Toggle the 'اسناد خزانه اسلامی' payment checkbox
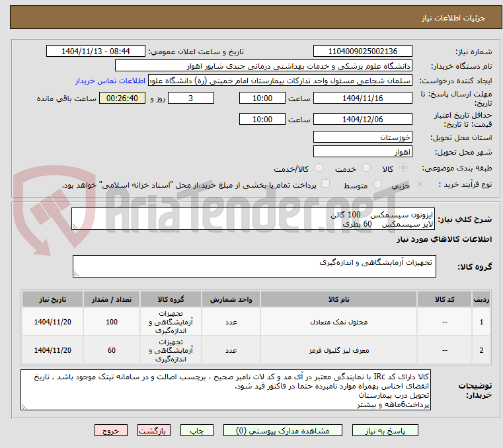The height and width of the screenshot is (448, 503). (326, 184)
